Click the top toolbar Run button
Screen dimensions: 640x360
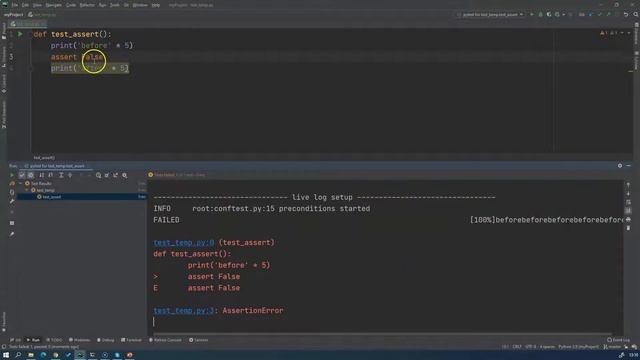[x=532, y=15]
